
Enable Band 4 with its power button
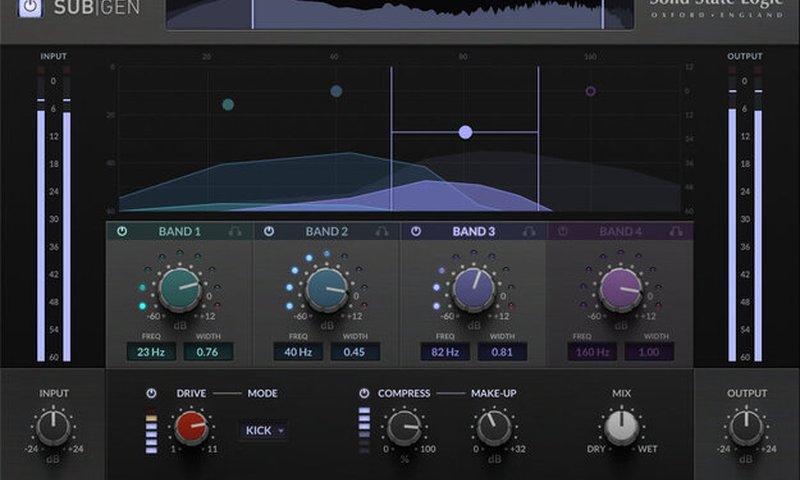[x=562, y=231]
